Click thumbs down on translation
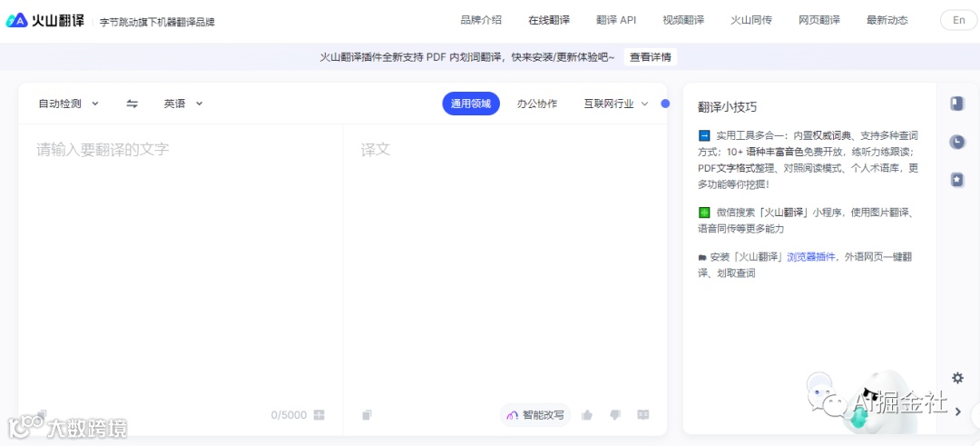Viewport: 980px width, 446px height. tap(615, 415)
